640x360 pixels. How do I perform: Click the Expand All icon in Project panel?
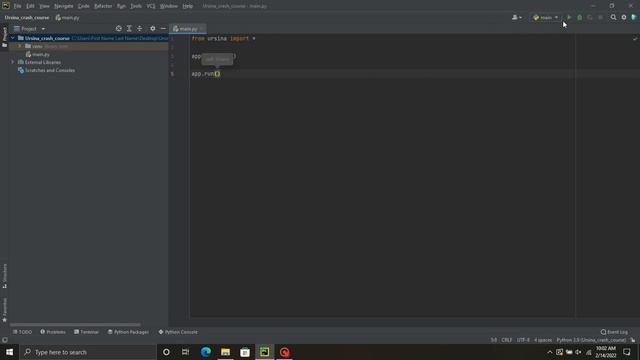click(129, 29)
